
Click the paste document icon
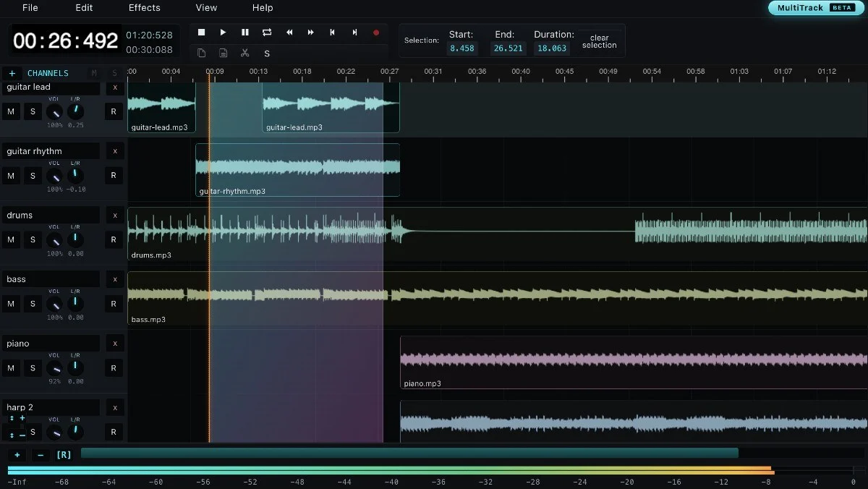click(x=224, y=53)
